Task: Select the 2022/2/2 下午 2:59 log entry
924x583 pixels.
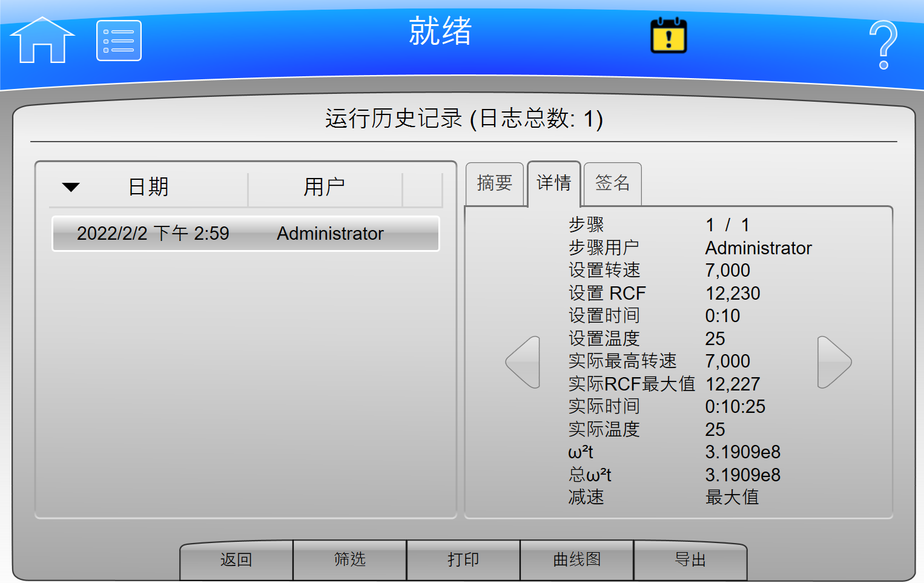Action: pyautogui.click(x=245, y=234)
